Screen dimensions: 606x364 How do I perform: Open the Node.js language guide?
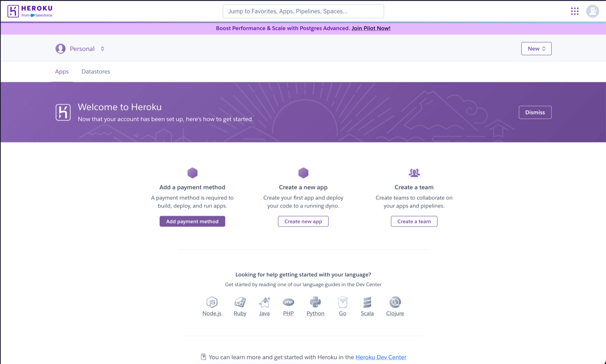212,306
